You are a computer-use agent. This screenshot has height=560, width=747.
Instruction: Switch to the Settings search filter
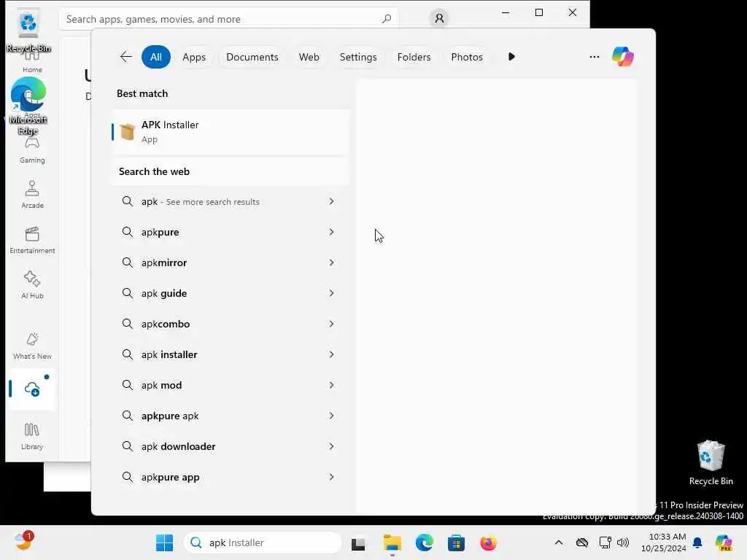tap(357, 57)
